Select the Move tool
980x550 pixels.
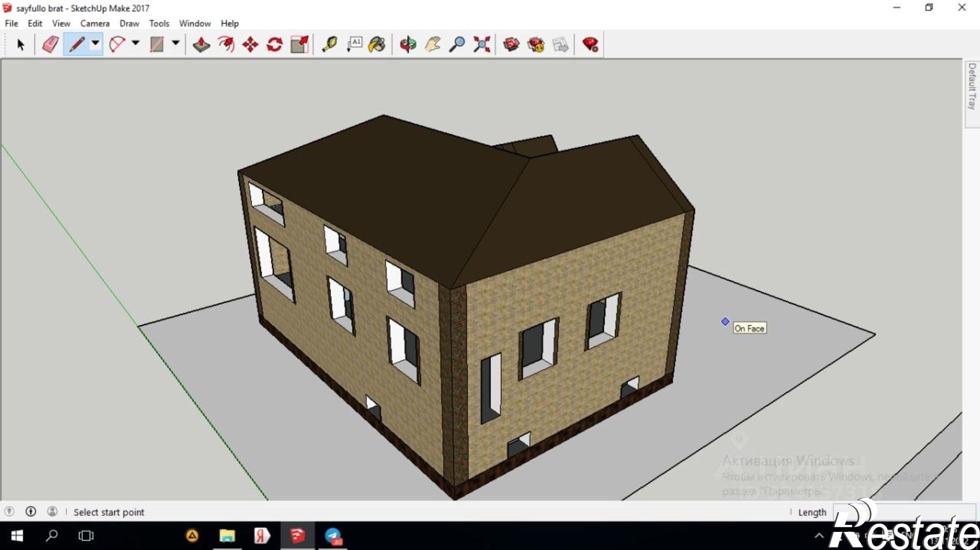click(250, 45)
